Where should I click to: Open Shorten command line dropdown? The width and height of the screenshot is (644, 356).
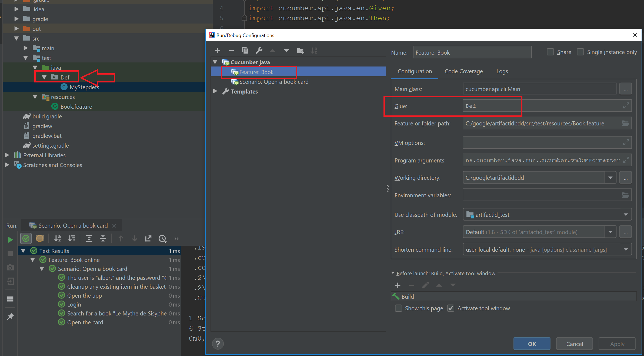pos(625,249)
